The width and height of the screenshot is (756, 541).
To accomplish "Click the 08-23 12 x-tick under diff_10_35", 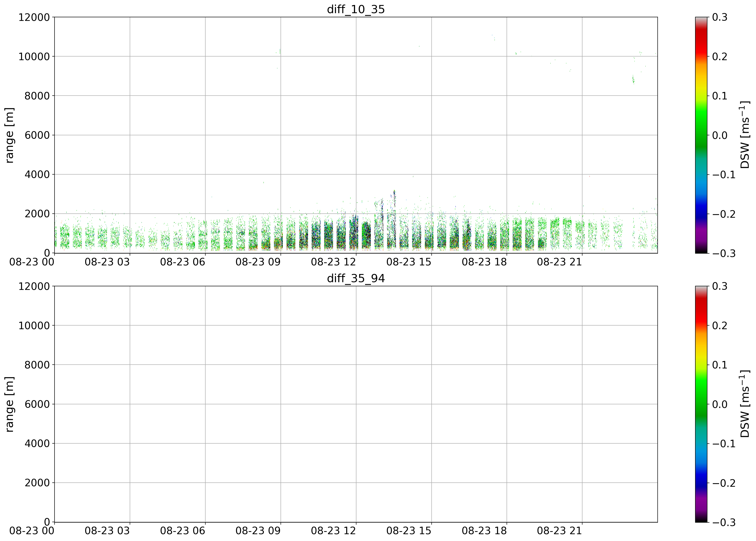I will pyautogui.click(x=333, y=262).
